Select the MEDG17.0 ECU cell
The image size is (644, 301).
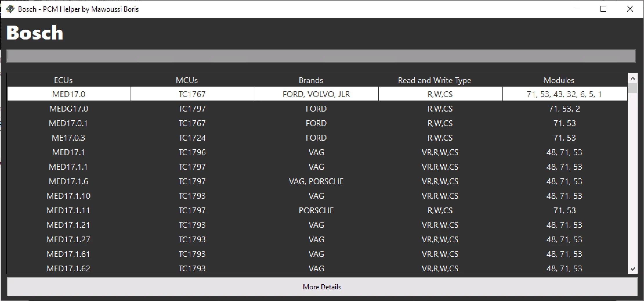click(x=69, y=109)
